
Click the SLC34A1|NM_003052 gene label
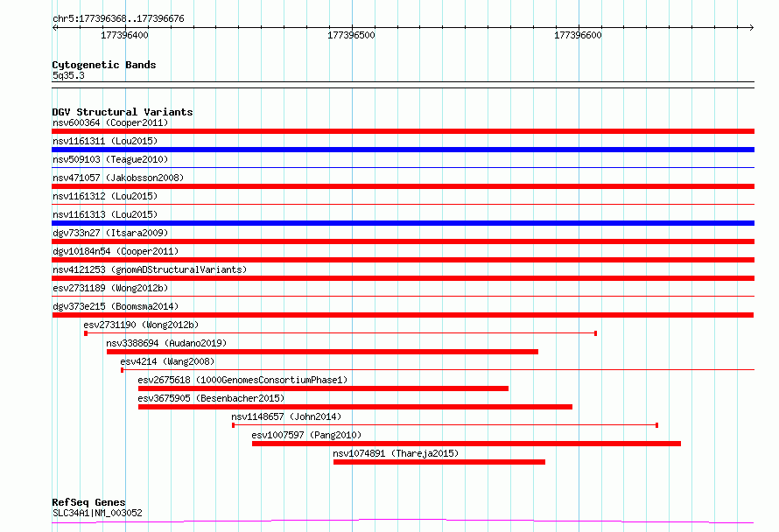point(97,513)
